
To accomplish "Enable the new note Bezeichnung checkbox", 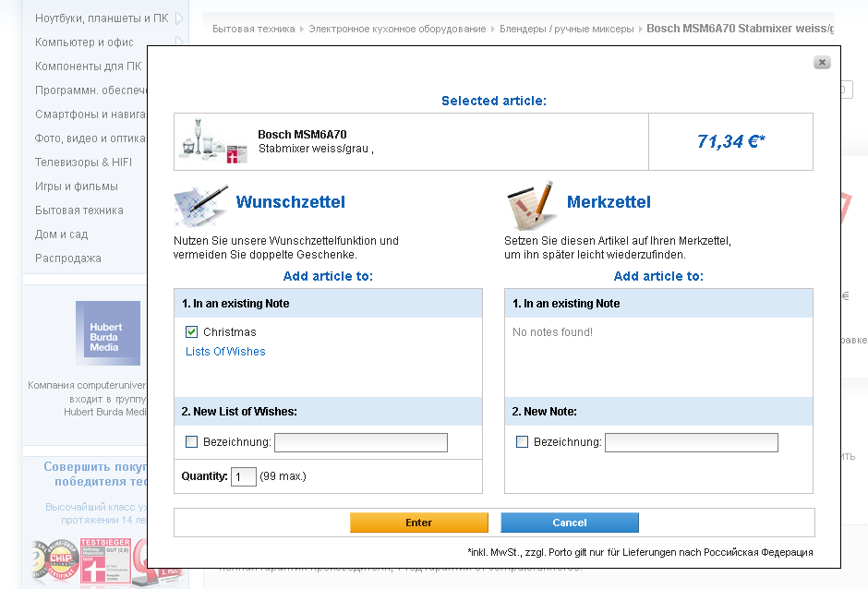I will (523, 442).
